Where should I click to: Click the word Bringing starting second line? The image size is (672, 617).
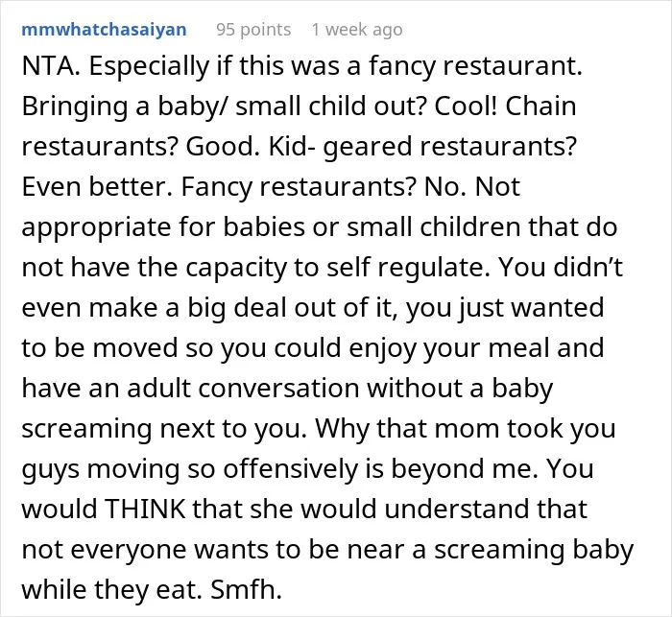click(x=75, y=107)
